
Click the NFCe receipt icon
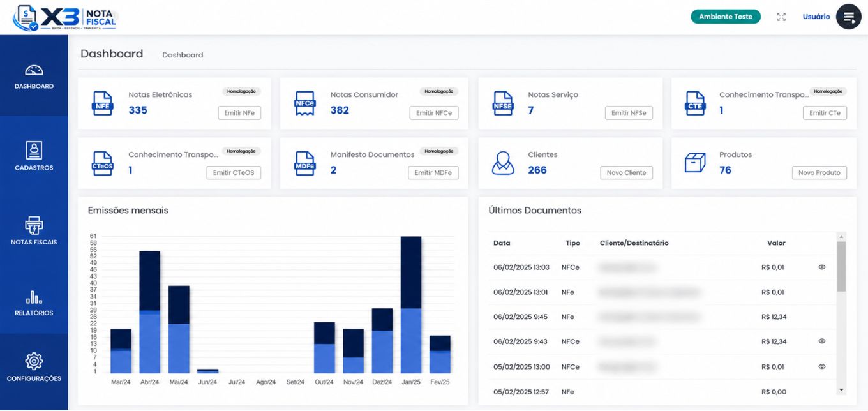coord(304,103)
